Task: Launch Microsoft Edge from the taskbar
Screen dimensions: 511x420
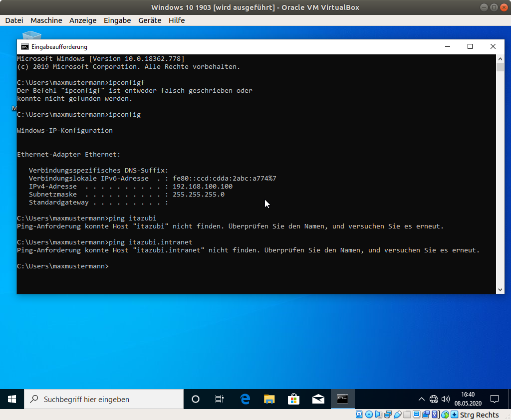Action: (245, 399)
